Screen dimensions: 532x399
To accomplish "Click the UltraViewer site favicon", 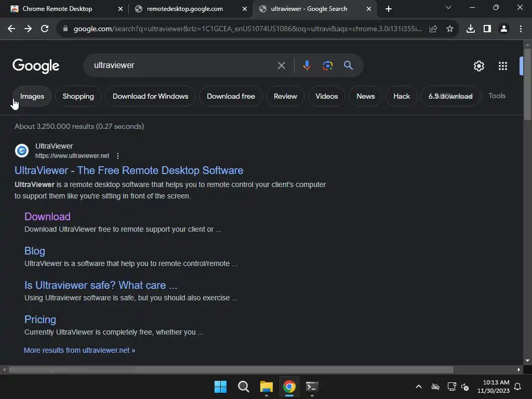I will point(22,151).
